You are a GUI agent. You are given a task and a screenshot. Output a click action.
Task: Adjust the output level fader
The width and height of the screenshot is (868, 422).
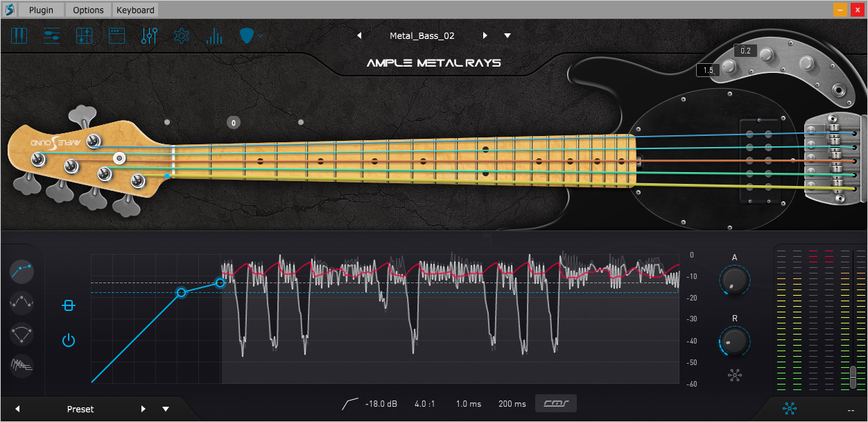click(x=853, y=377)
